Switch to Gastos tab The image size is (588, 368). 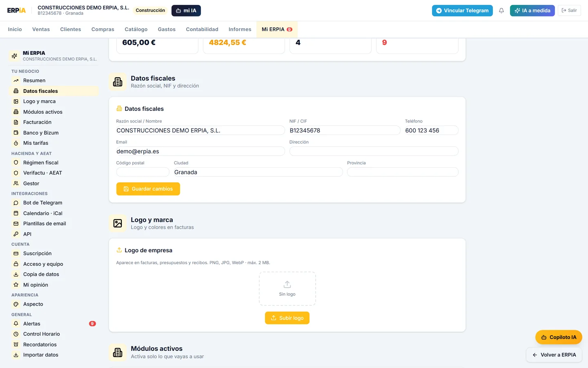[167, 29]
